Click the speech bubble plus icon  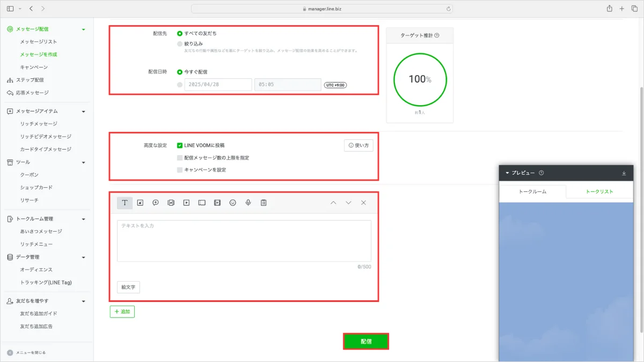coord(156,203)
